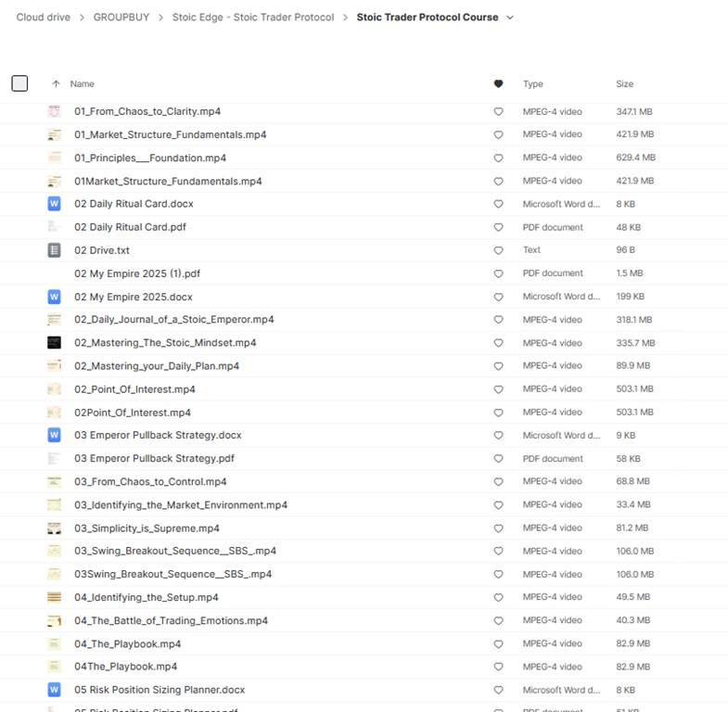Click Word icon for 02 My Empire 2025.docx
Screen dimensions: 728x712
click(54, 297)
